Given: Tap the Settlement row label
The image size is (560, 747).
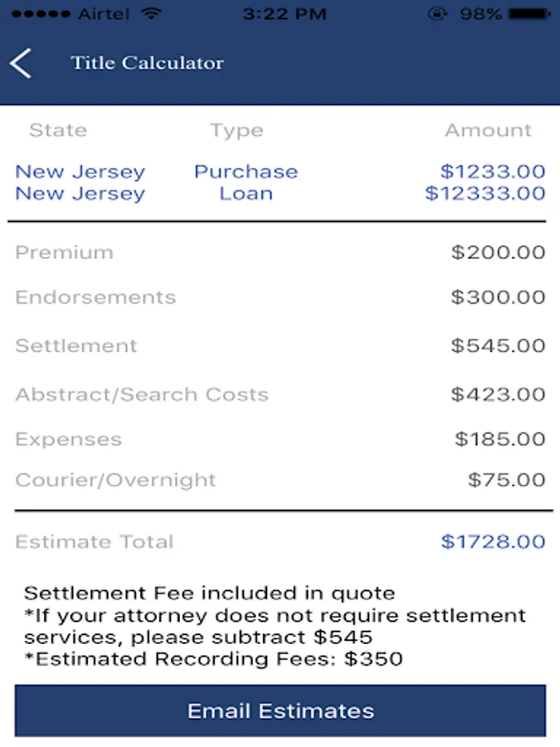Looking at the screenshot, I should coord(76,346).
